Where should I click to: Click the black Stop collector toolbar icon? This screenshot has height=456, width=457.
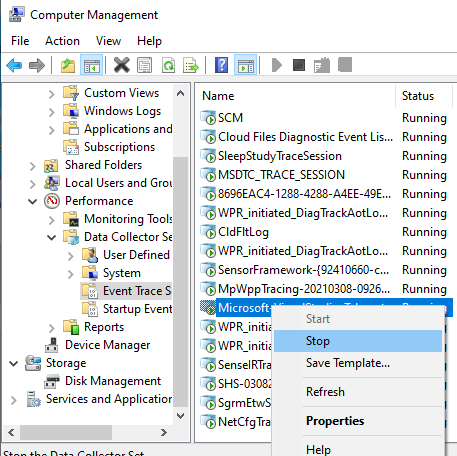(x=299, y=65)
